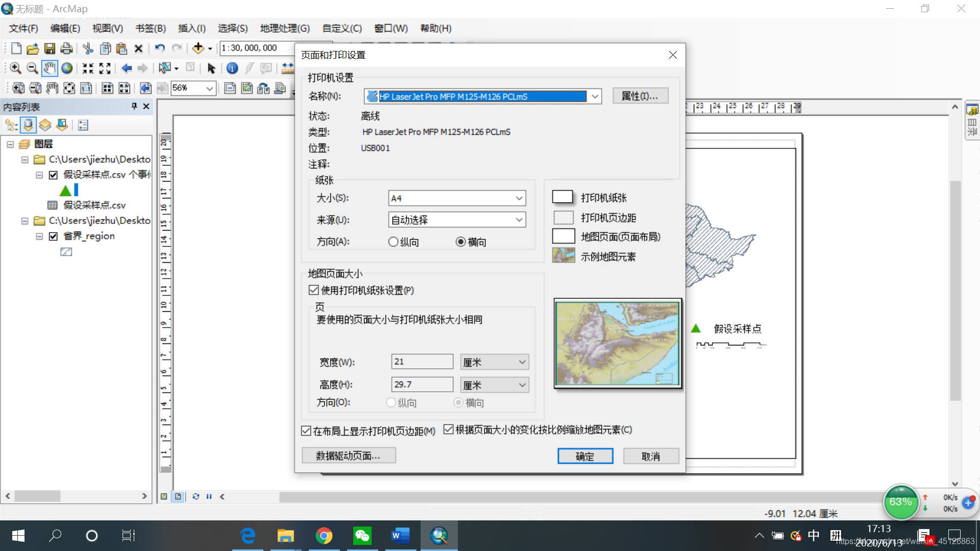The image size is (980, 551).
Task: Click the 数据驱动页面 button
Action: point(349,456)
